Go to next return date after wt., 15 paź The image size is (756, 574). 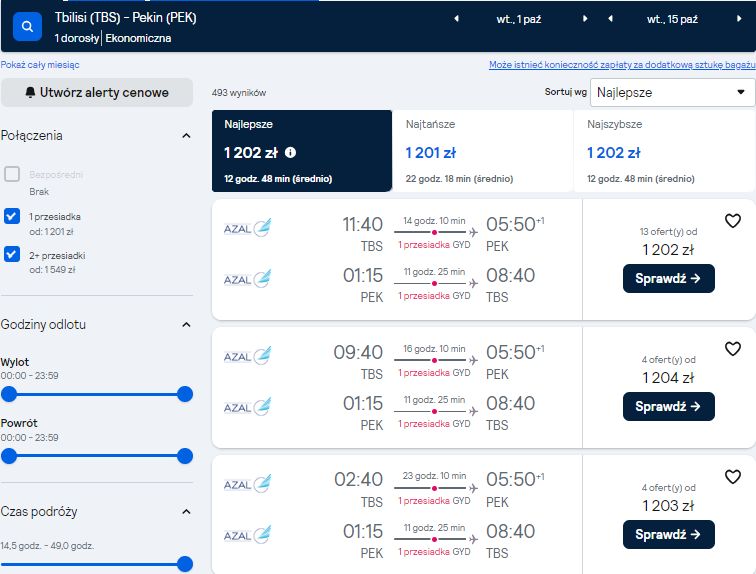click(x=739, y=19)
